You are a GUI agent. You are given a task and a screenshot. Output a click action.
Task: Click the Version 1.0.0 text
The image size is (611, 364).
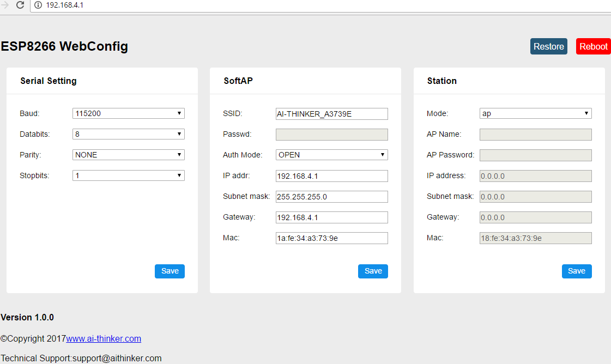tap(27, 317)
